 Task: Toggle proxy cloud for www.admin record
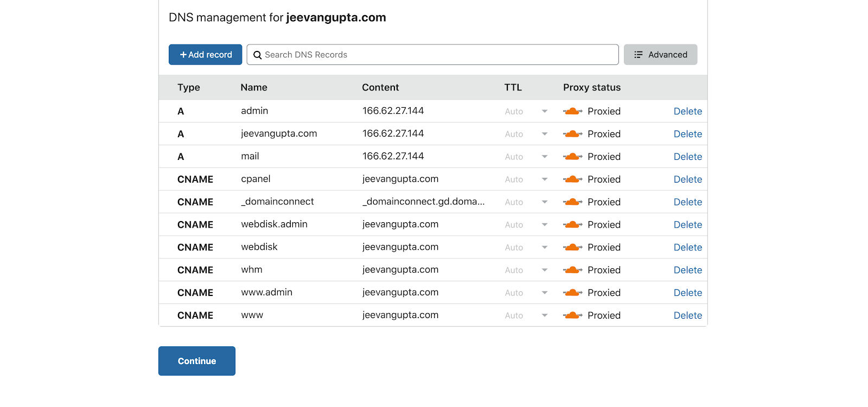[573, 293]
